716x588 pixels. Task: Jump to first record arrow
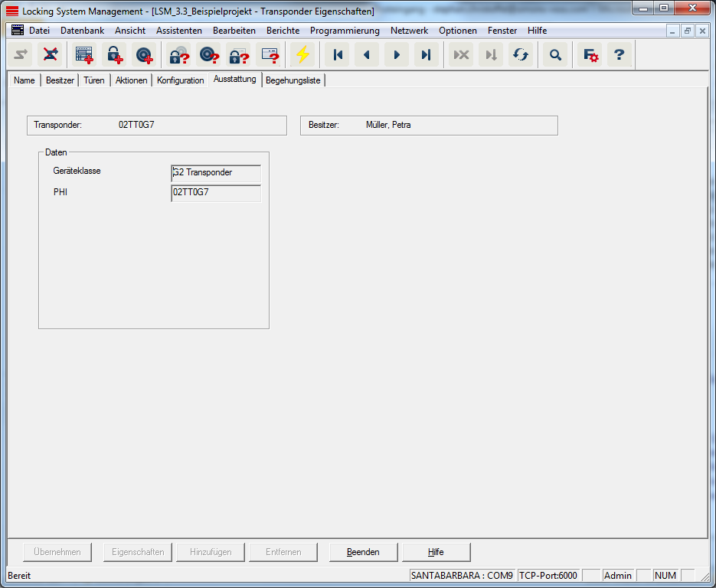click(338, 55)
